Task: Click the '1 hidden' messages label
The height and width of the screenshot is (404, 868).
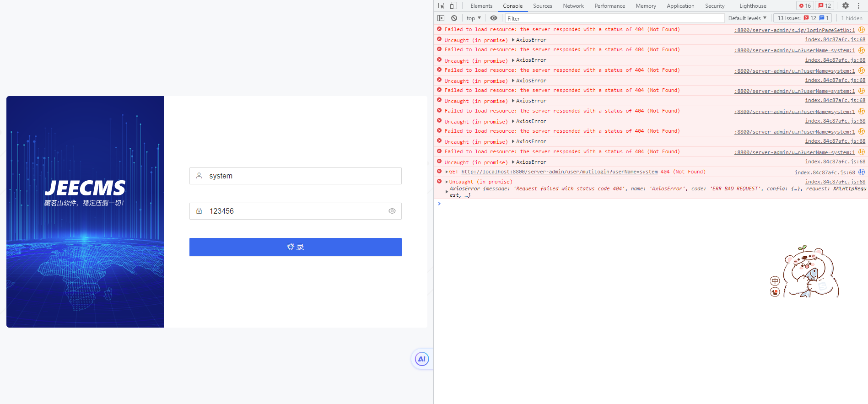Action: coord(852,18)
